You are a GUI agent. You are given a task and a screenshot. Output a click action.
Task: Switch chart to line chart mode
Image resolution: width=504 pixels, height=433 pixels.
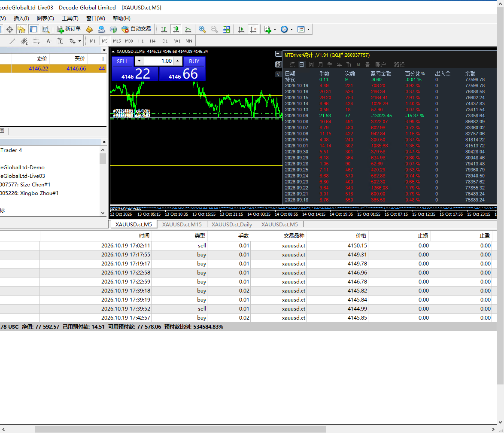[188, 29]
